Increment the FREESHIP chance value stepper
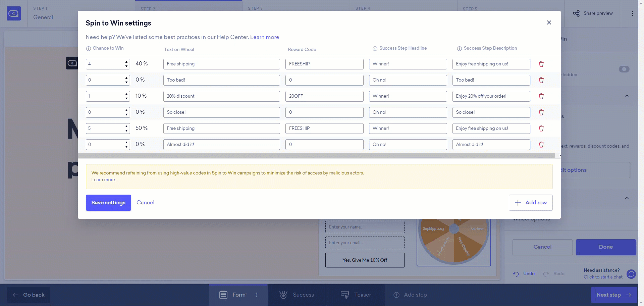Screen dimensions: 644x306 tap(126, 62)
